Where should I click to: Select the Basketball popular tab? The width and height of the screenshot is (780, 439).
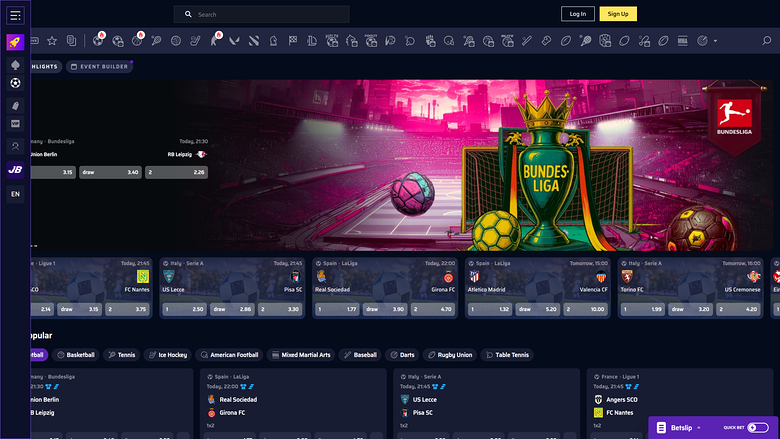76,355
